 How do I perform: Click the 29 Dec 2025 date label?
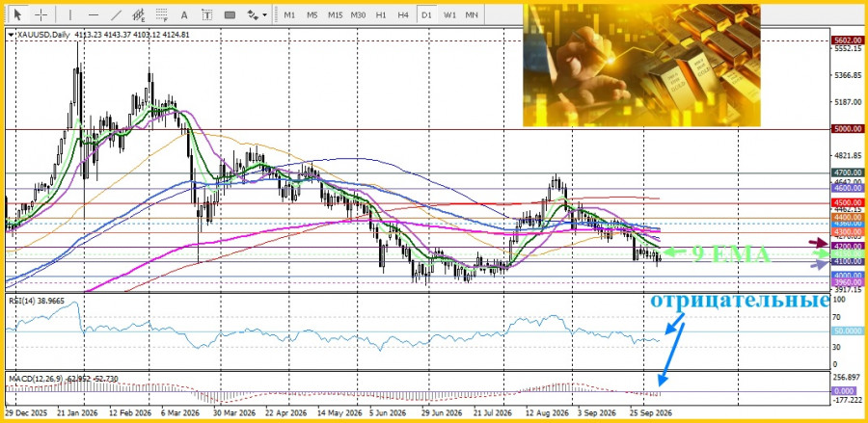pyautogui.click(x=26, y=413)
